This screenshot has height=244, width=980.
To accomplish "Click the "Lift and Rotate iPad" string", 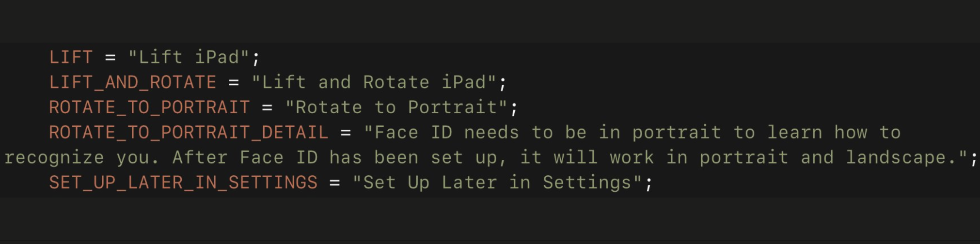I will pyautogui.click(x=374, y=83).
